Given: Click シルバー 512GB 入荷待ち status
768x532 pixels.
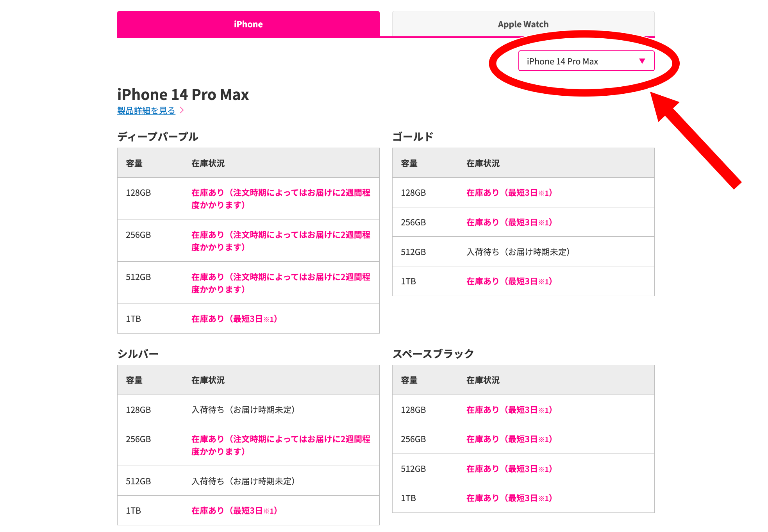Looking at the screenshot, I should point(243,481).
